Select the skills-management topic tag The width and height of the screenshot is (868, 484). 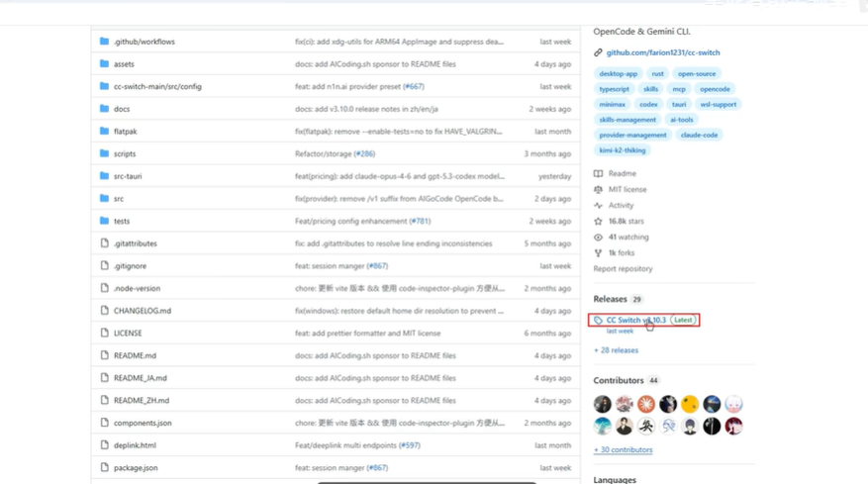click(627, 120)
